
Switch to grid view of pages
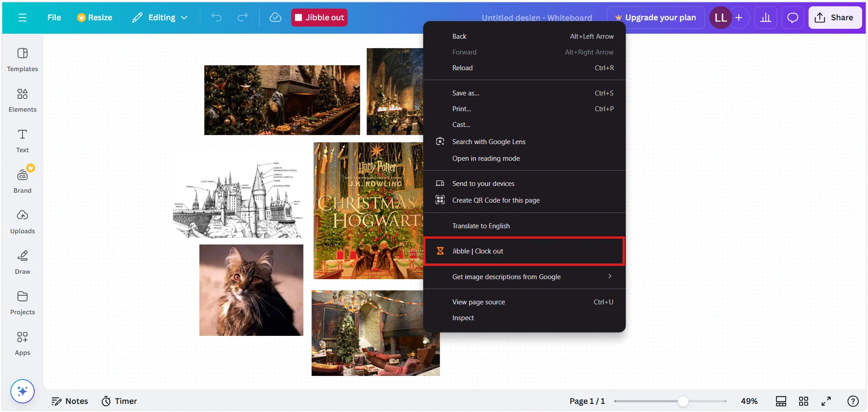[x=804, y=401]
